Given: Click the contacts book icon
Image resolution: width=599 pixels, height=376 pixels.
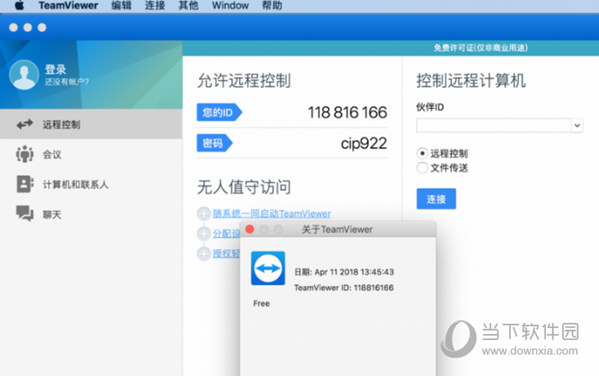Looking at the screenshot, I should [24, 184].
